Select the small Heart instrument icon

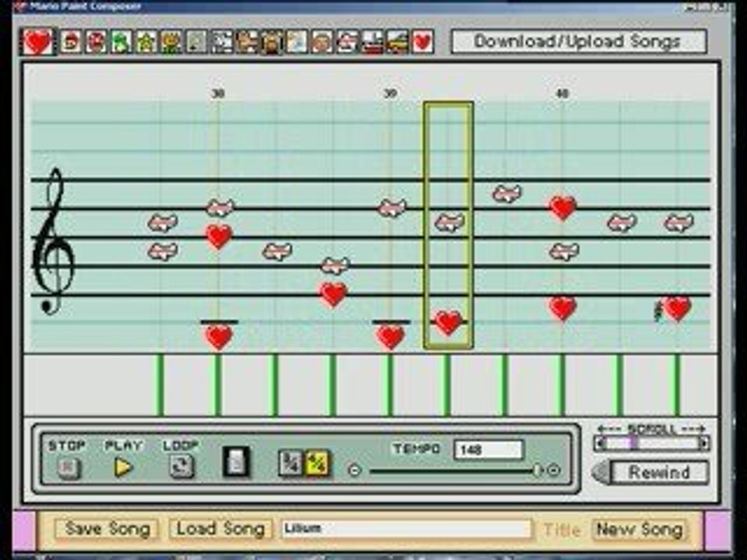(x=423, y=42)
